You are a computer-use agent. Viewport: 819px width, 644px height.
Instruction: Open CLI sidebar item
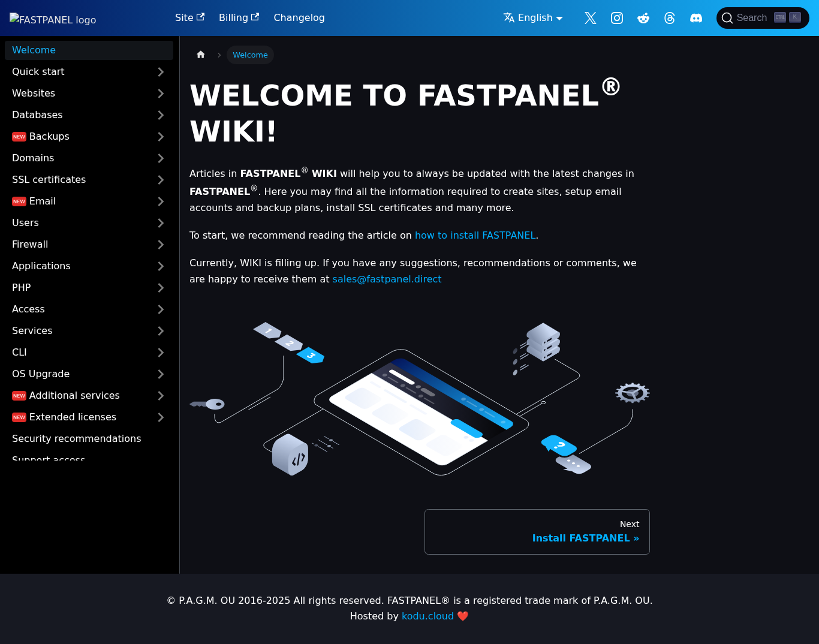[77, 353]
